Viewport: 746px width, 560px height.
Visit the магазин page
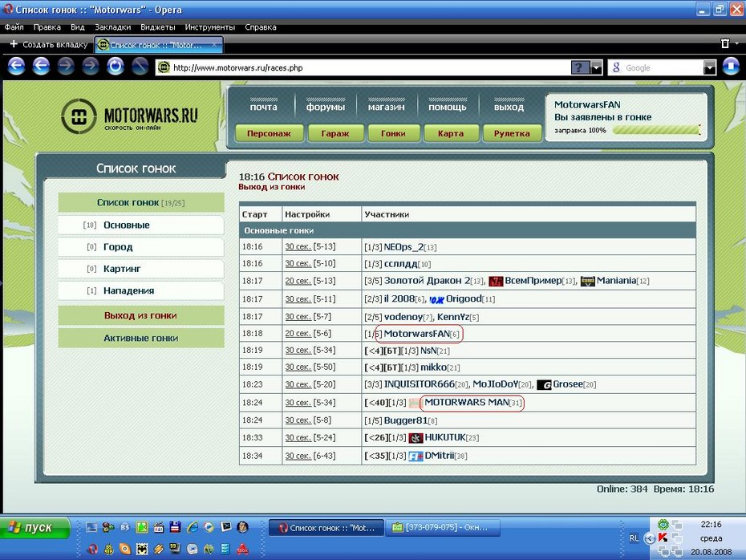[x=387, y=107]
